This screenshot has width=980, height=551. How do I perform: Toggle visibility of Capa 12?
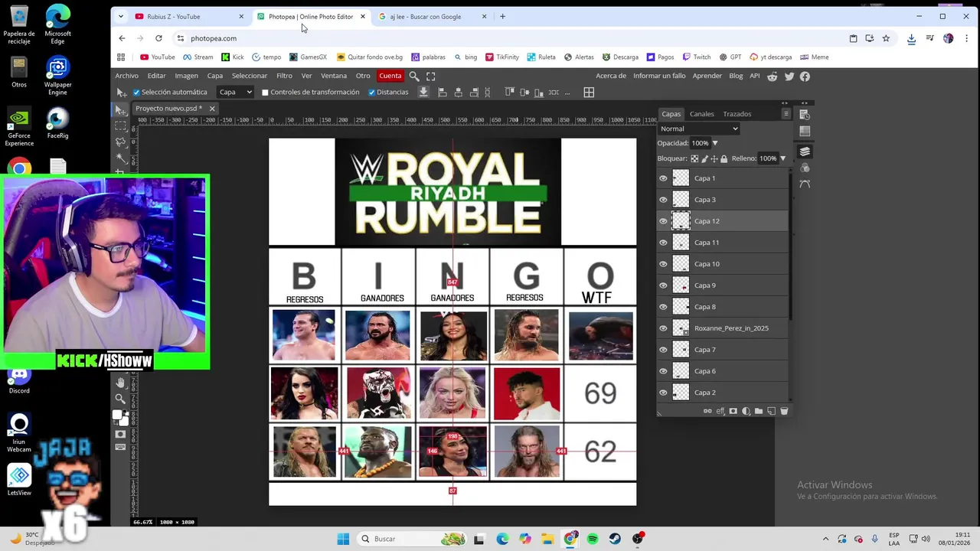click(x=663, y=221)
